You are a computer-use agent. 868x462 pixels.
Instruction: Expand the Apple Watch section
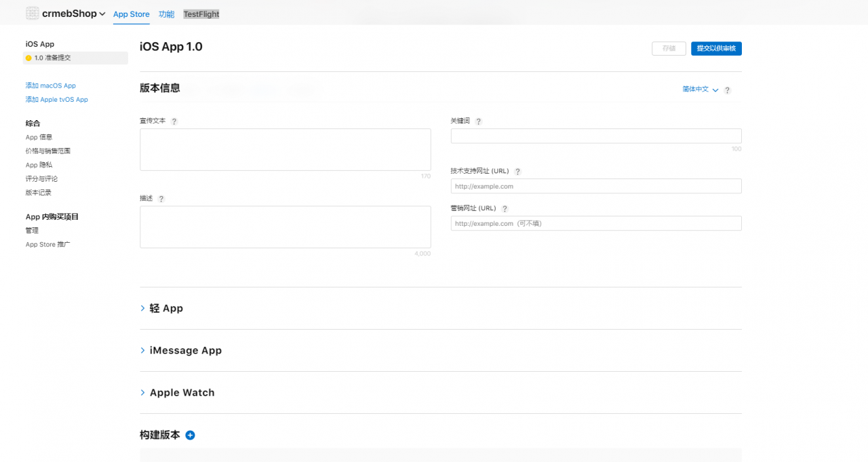[177, 393]
